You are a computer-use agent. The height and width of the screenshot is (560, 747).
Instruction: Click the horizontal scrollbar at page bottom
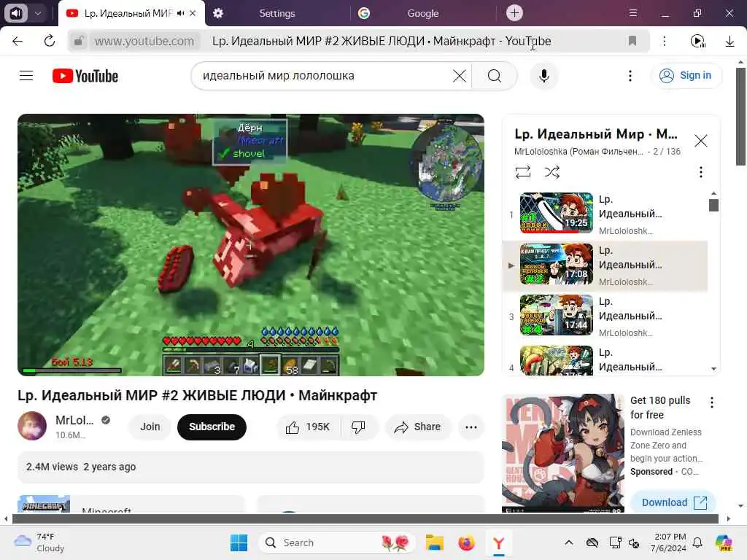pos(365,518)
